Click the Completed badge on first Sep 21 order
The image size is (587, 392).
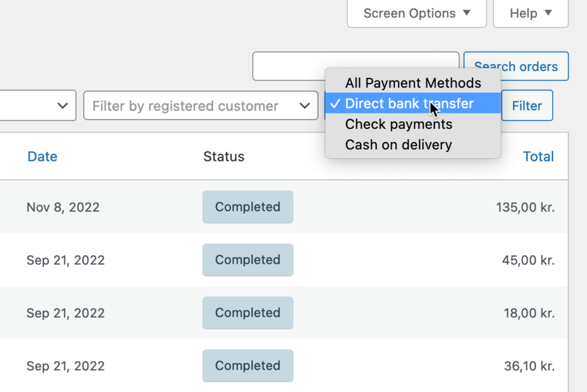tap(247, 260)
